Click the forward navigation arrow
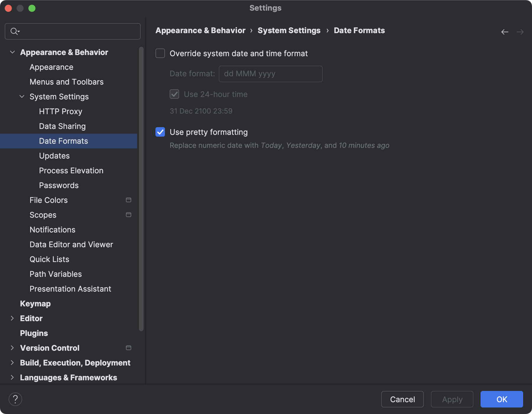 (x=520, y=32)
